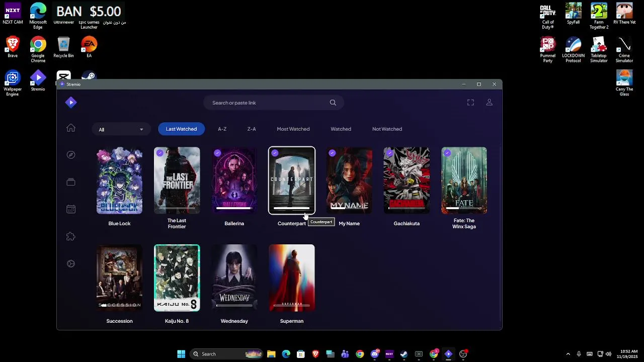Select the LOCKDOWN Protocol desktop icon
The width and height of the screenshot is (644, 362).
(573, 50)
